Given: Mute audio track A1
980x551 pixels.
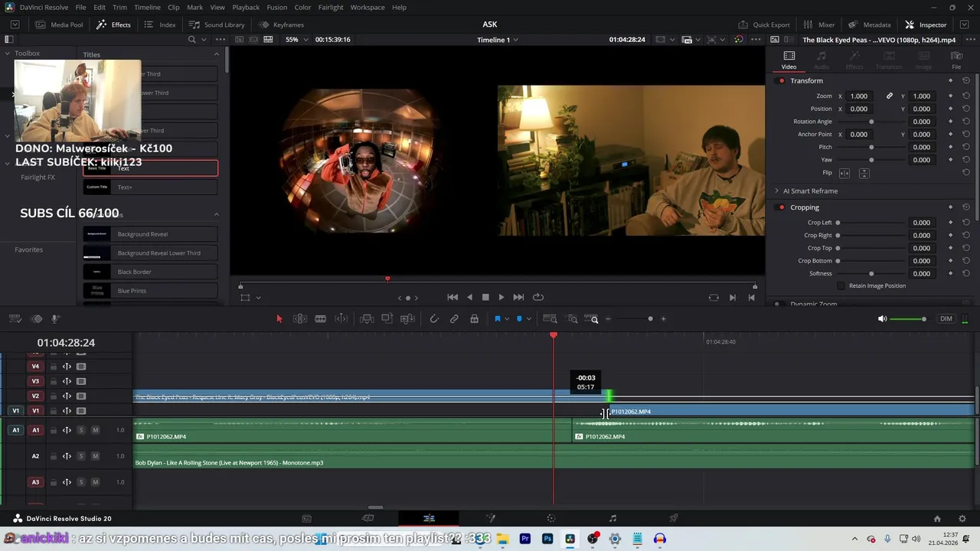Looking at the screenshot, I should (x=95, y=430).
